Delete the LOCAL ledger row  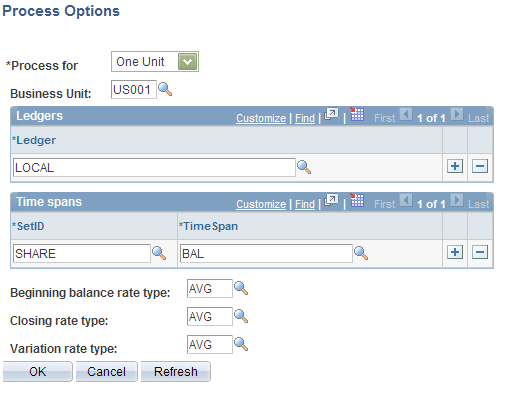pyautogui.click(x=480, y=166)
